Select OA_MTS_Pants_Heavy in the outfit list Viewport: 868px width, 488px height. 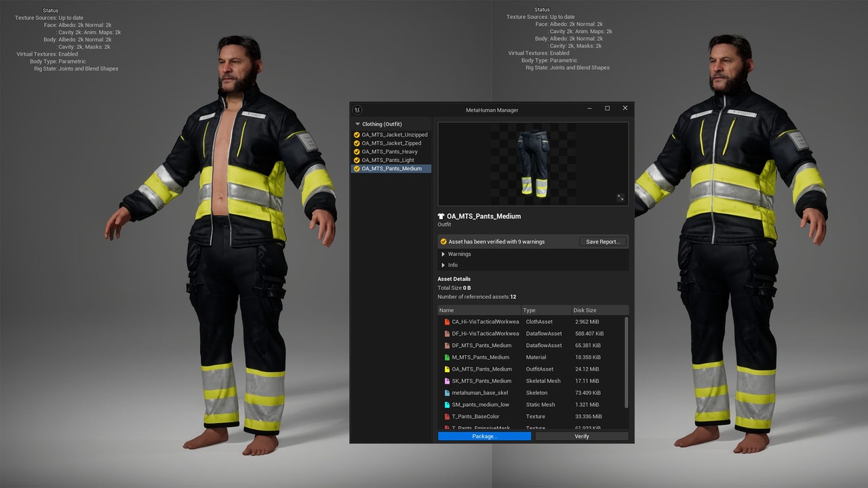tap(391, 152)
